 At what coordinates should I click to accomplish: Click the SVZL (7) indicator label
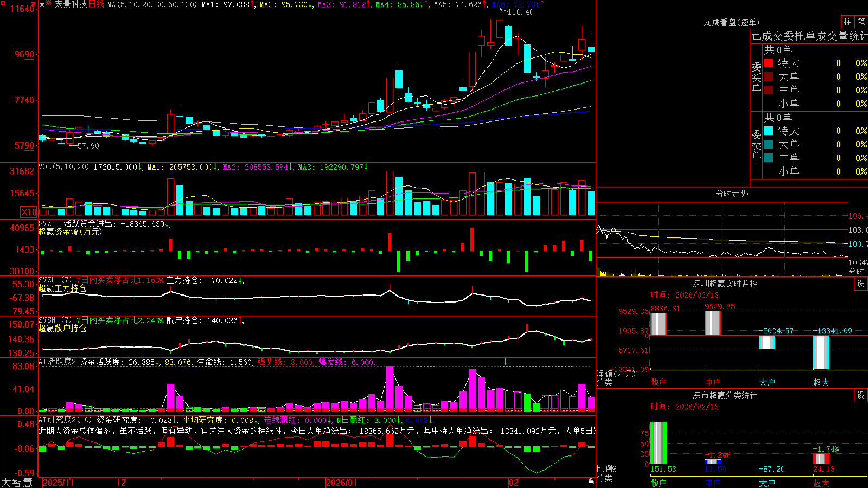pos(55,280)
